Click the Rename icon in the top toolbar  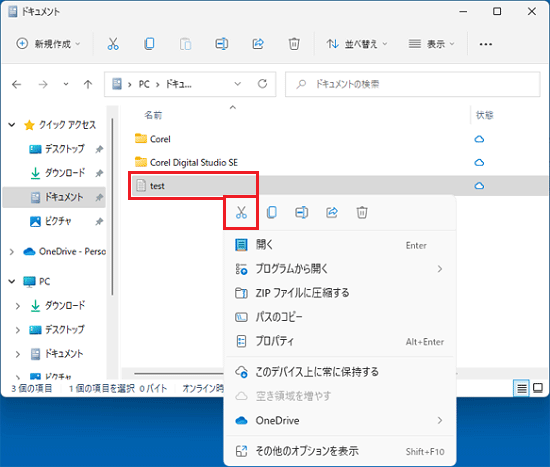(222, 44)
